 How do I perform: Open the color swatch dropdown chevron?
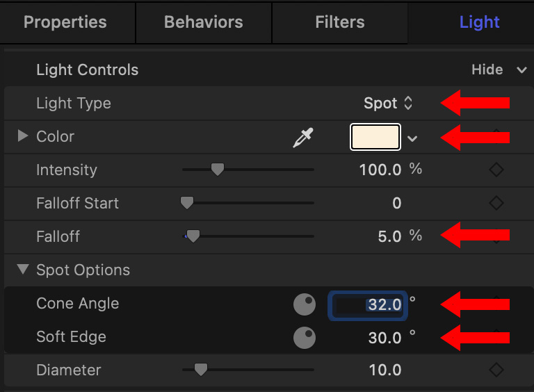point(412,138)
